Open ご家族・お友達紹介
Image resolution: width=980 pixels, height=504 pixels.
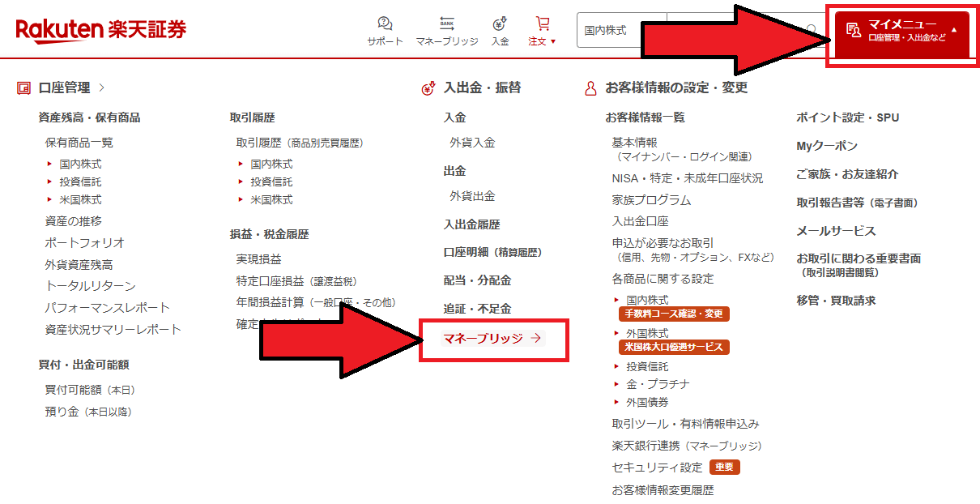pos(847,174)
